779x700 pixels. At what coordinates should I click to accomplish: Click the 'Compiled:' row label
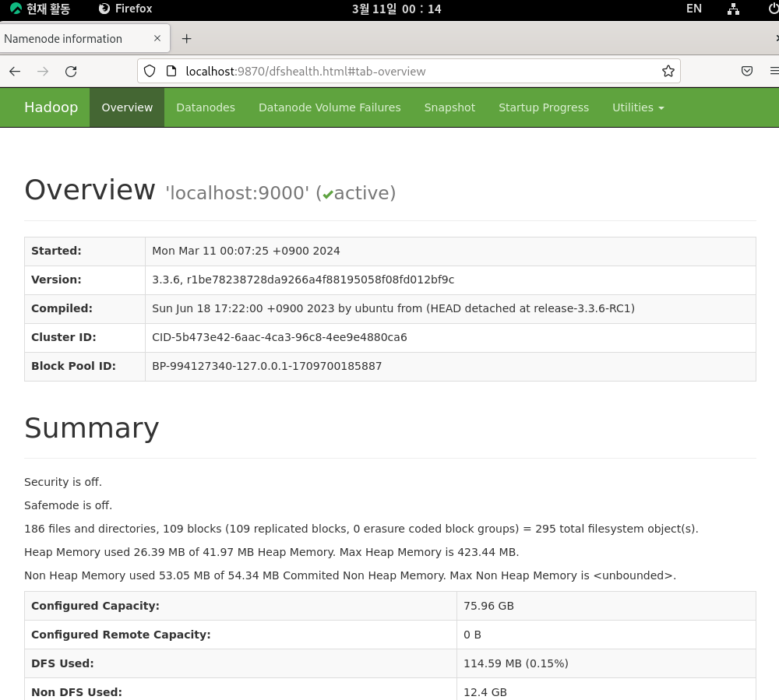[x=62, y=309]
